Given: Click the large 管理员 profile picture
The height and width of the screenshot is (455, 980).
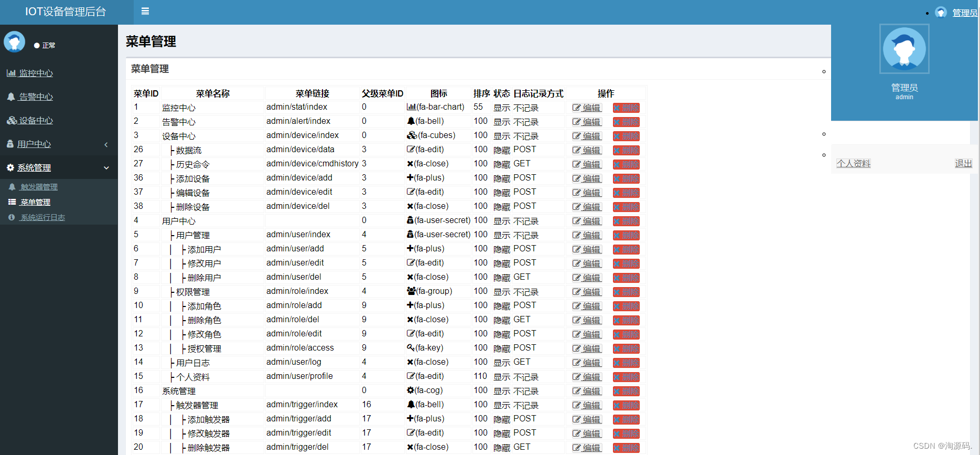Looking at the screenshot, I should point(904,49).
